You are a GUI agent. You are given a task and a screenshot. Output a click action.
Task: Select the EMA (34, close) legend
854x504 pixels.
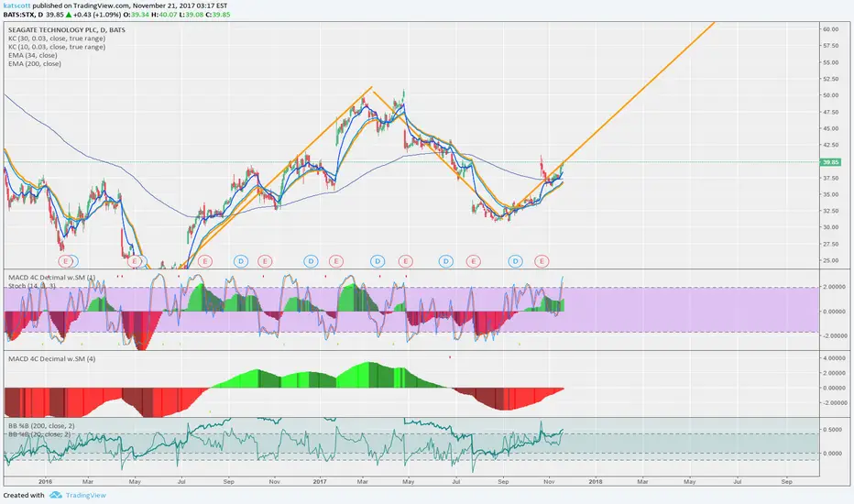coord(33,56)
